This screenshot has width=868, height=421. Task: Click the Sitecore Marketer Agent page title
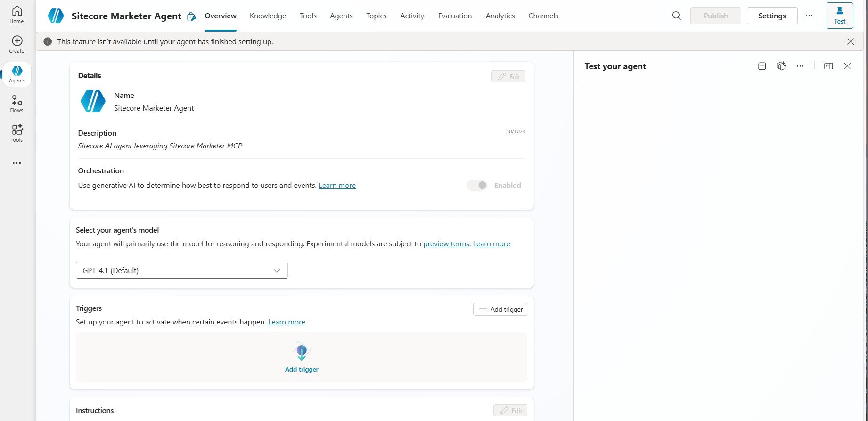(x=126, y=16)
